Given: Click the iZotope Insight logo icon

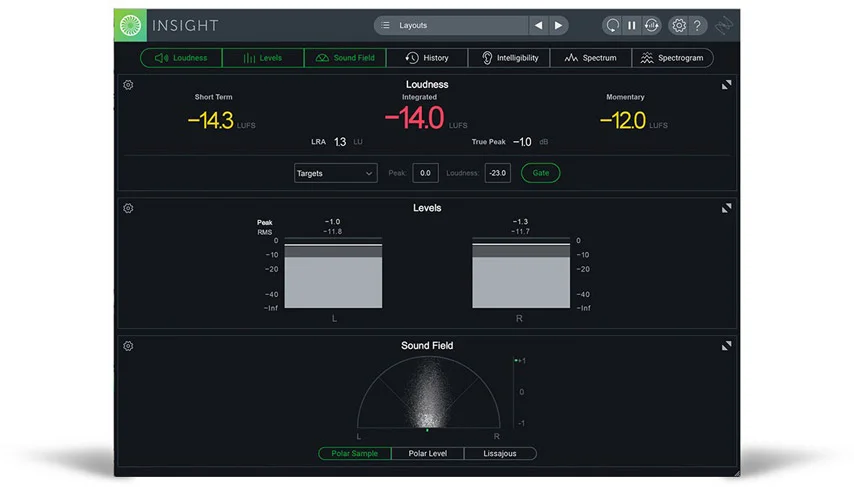Looking at the screenshot, I should click(x=130, y=25).
